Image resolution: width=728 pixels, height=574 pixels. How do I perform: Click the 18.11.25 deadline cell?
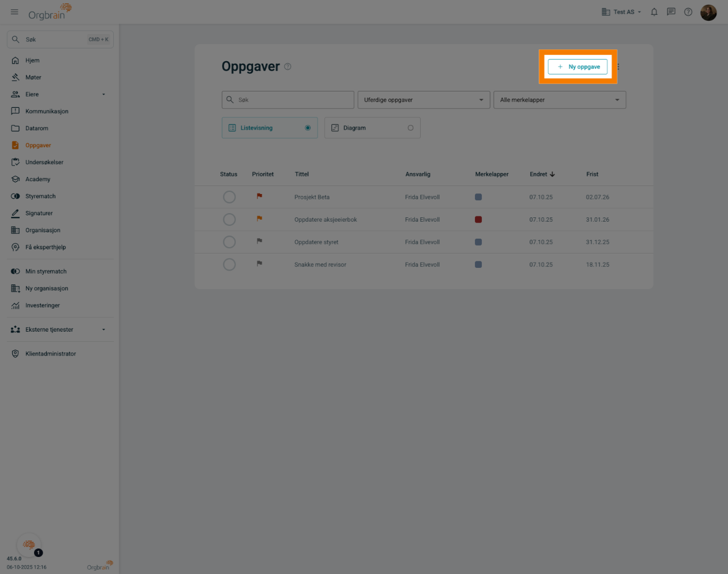click(598, 265)
